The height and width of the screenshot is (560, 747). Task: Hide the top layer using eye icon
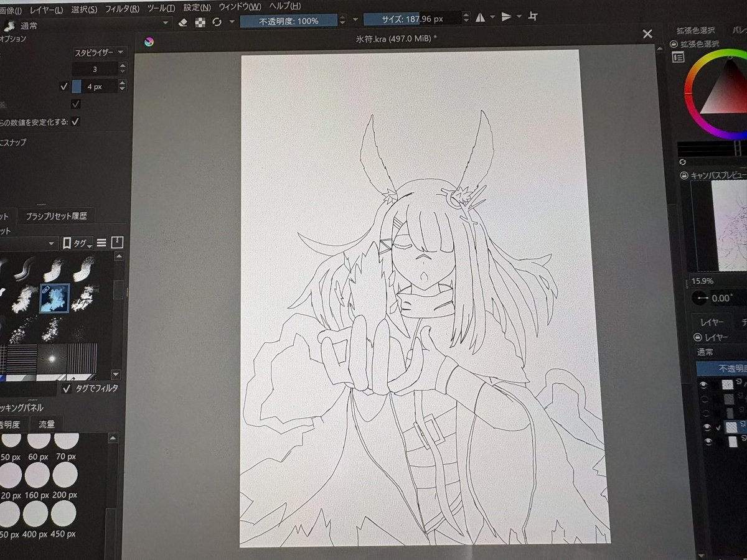703,385
